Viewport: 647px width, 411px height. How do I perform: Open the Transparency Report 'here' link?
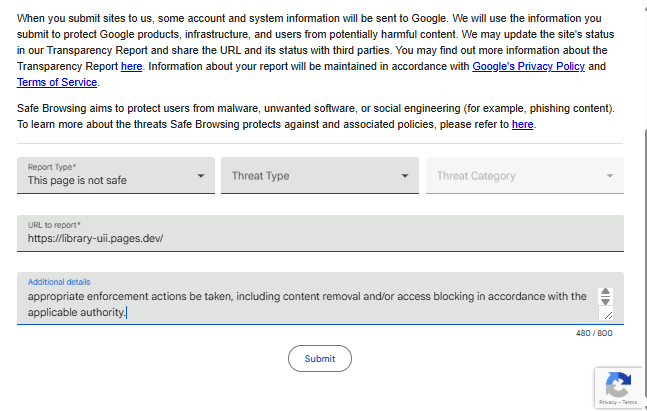(x=131, y=66)
